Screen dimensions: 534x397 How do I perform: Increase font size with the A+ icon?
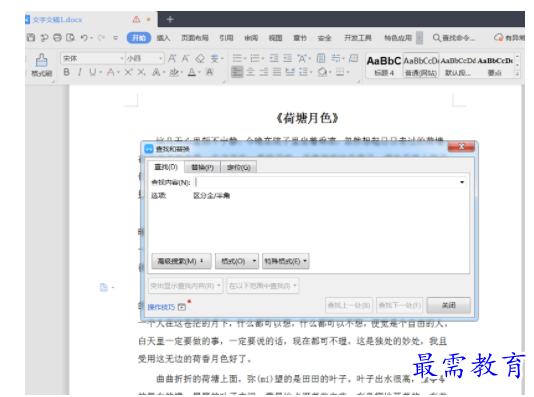pyautogui.click(x=172, y=59)
